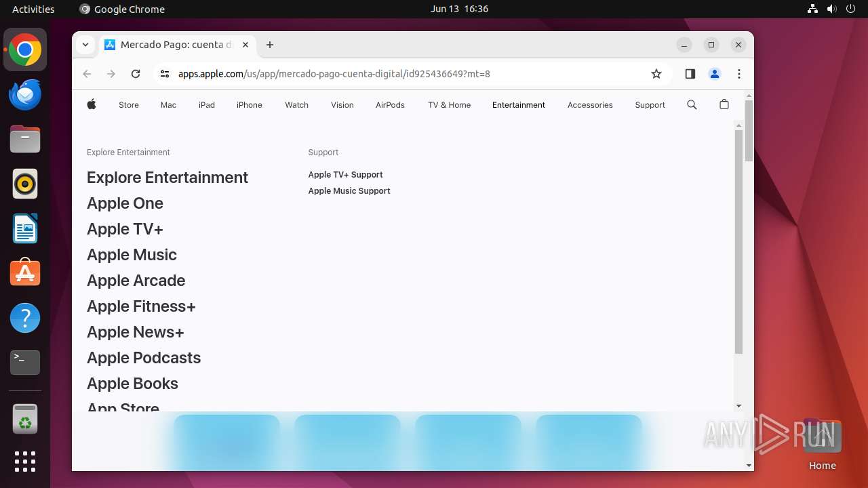Open the Apple Music Support link
The image size is (868, 488).
point(349,191)
